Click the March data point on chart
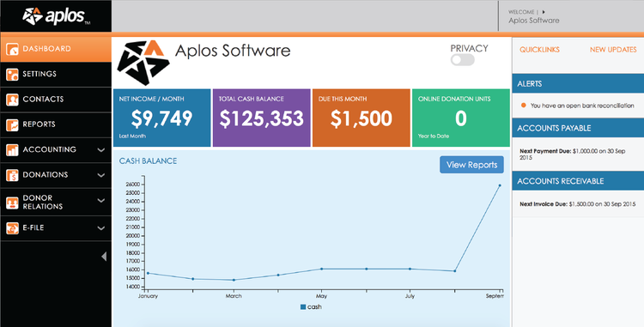 coord(234,280)
